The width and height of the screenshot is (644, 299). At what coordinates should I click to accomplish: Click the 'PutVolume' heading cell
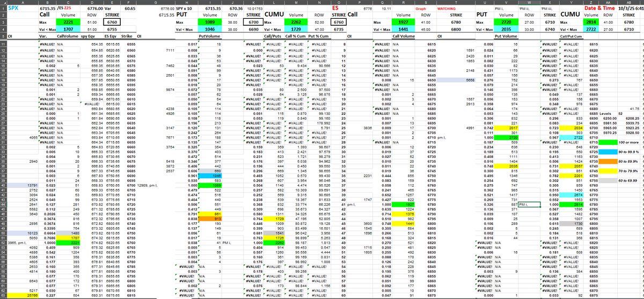coord(209,36)
